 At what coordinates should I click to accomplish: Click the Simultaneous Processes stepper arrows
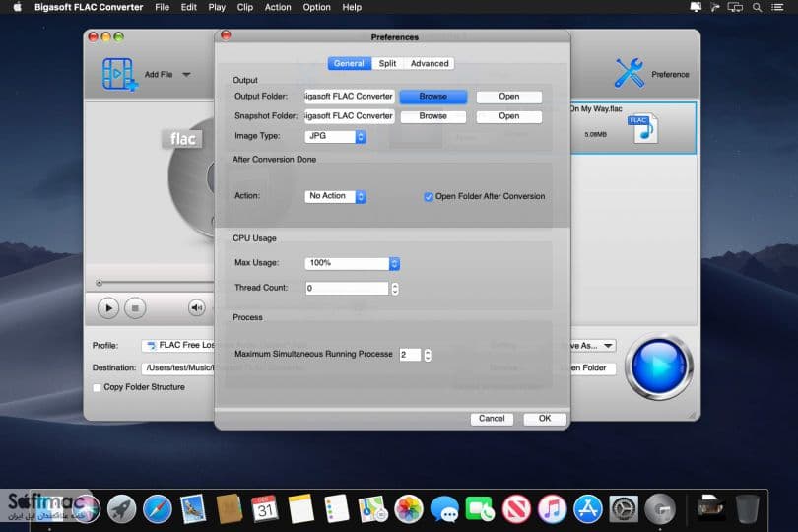coord(428,355)
